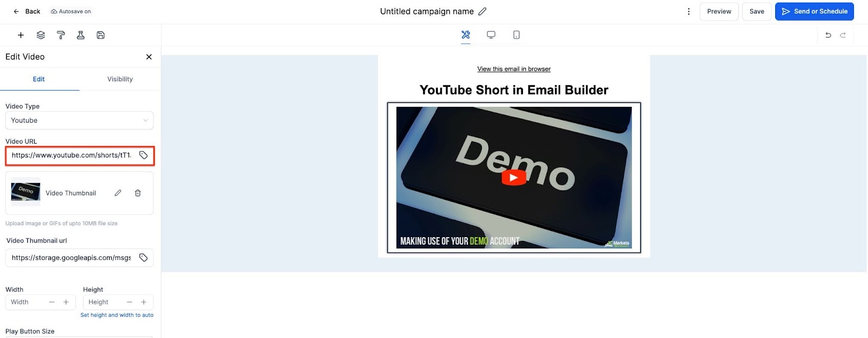Click the plus icon to add element
The width and height of the screenshot is (868, 338).
[x=21, y=35]
